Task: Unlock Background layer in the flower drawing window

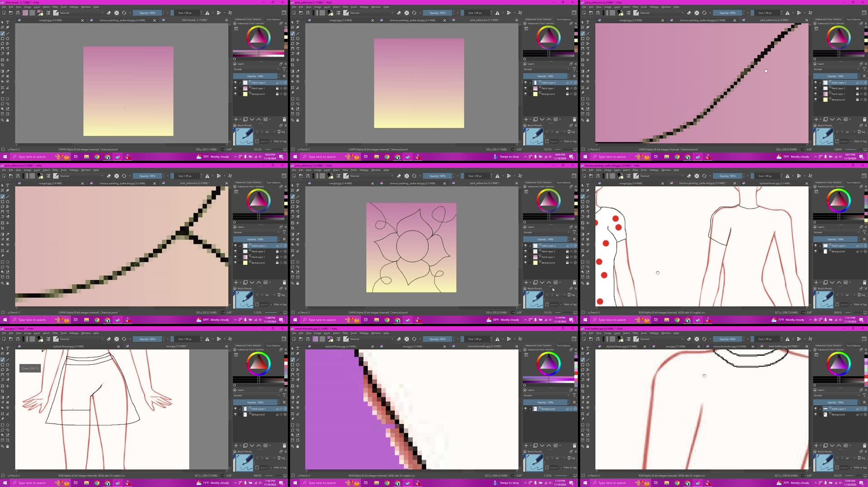Action: [567, 263]
